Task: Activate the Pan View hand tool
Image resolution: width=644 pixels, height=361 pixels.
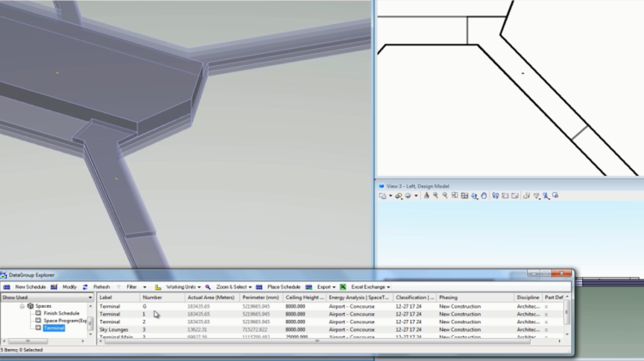Action: (x=484, y=196)
